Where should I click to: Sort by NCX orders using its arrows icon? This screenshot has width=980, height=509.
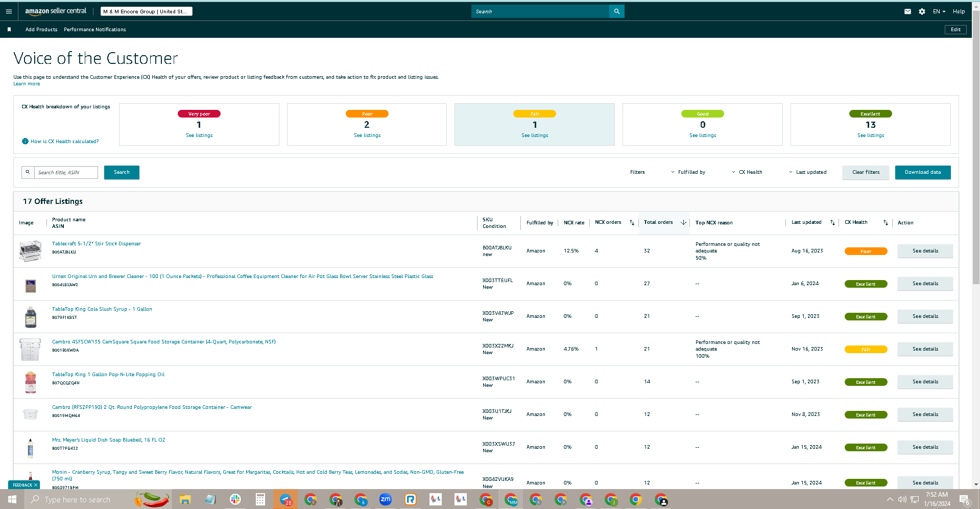(x=632, y=223)
